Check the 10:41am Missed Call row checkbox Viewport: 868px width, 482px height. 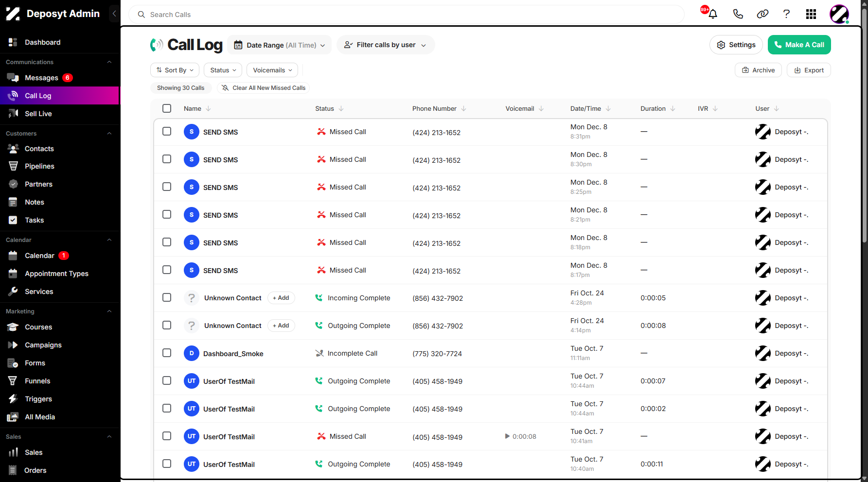click(167, 436)
